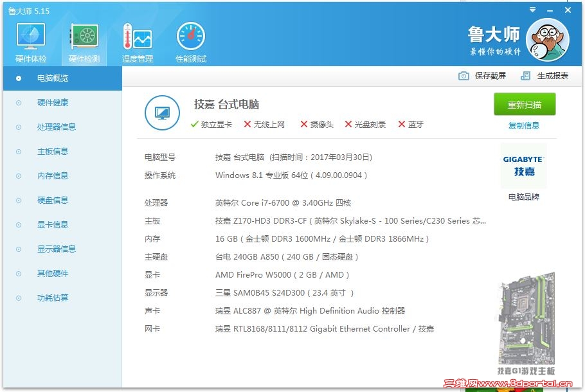Select the 硬件检测 hardware detection icon
This screenshot has width=585, height=392.
pyautogui.click(x=84, y=42)
